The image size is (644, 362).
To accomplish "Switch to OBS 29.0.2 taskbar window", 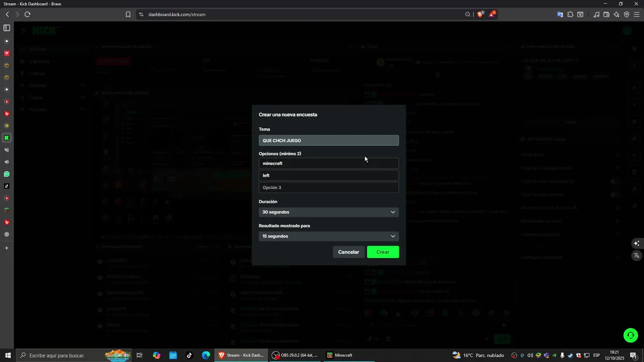I will 295,355.
